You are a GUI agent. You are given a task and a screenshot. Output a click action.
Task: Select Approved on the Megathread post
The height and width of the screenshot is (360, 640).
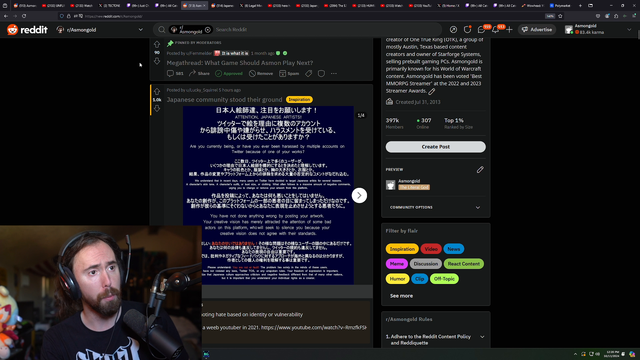229,73
